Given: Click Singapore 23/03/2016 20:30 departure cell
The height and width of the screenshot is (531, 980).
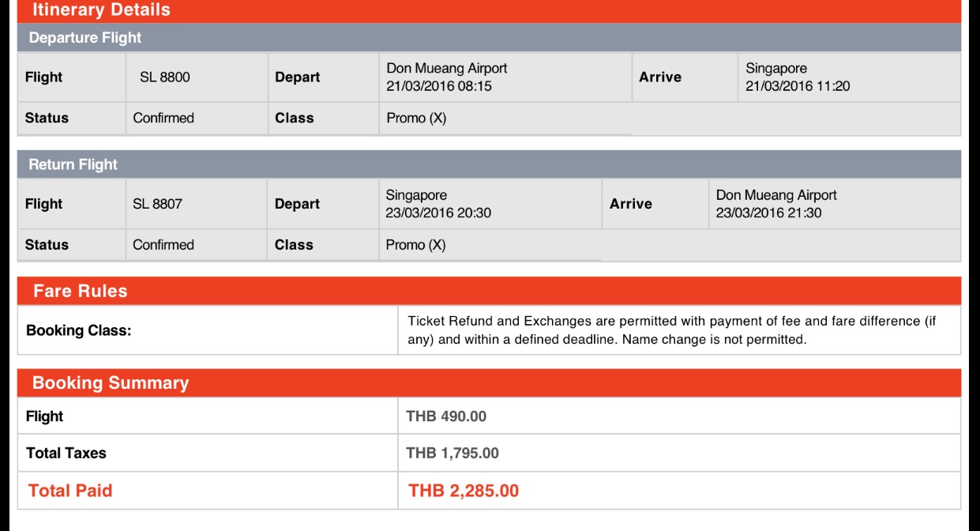Looking at the screenshot, I should (490, 204).
